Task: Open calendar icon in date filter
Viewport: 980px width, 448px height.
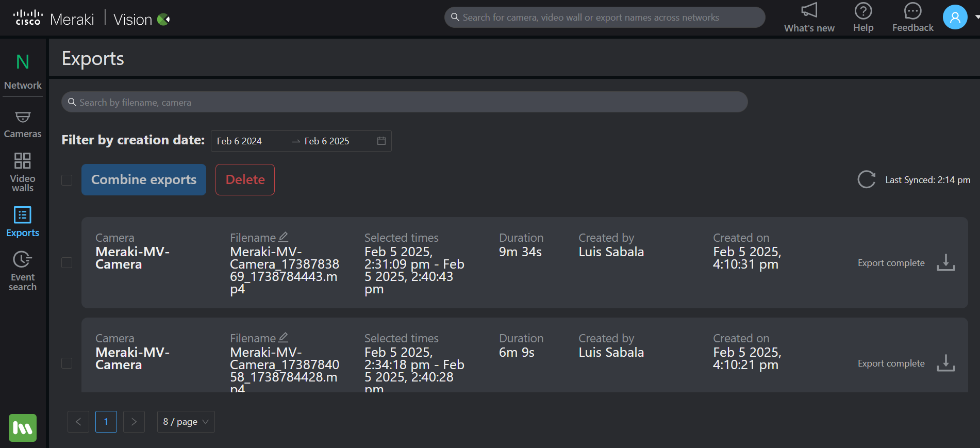Action: (381, 141)
